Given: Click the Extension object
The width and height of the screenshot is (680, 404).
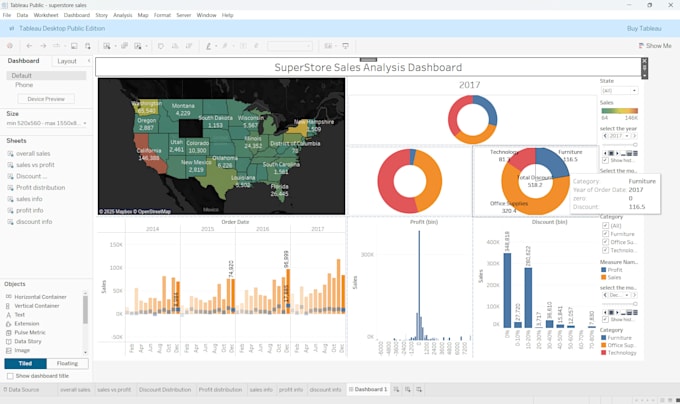Looking at the screenshot, I should 23,323.
